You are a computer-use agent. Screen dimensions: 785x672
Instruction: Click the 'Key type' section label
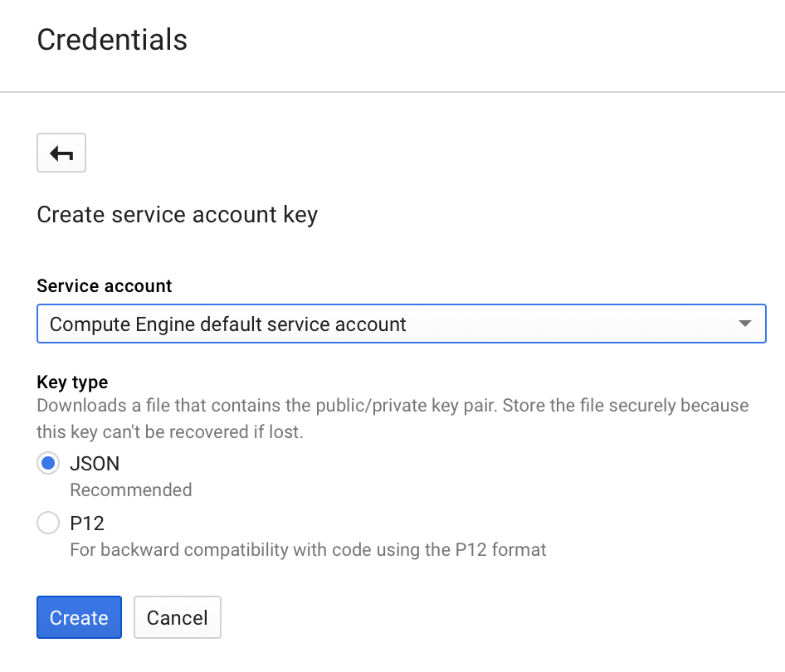72,382
